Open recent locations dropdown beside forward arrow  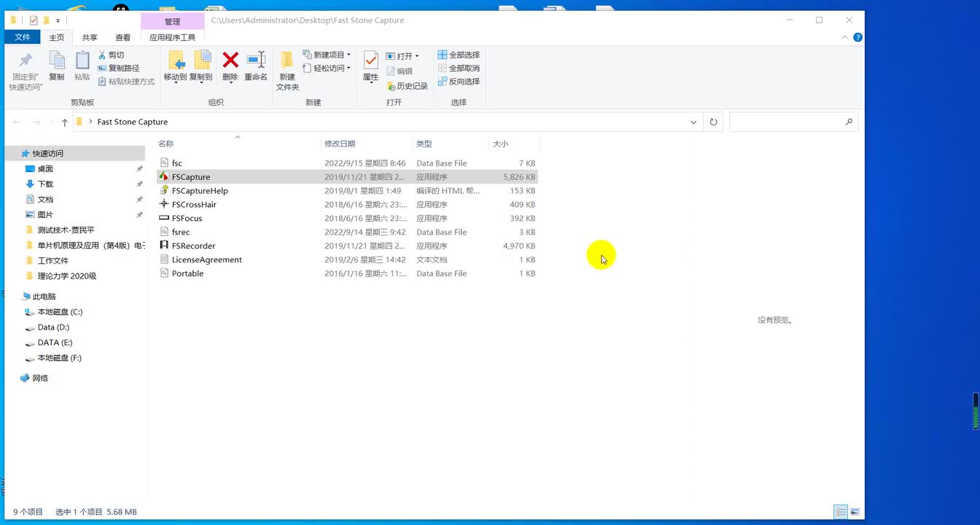(51, 122)
